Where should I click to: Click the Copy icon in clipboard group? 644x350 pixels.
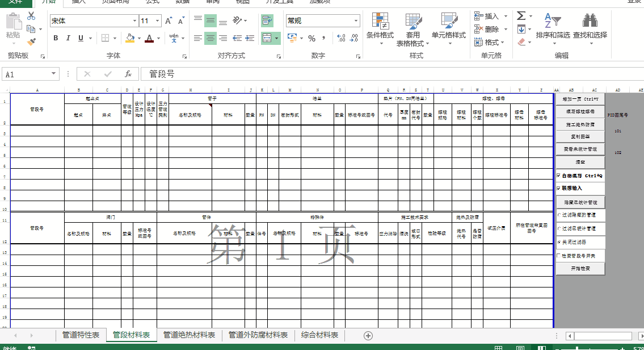point(31,29)
